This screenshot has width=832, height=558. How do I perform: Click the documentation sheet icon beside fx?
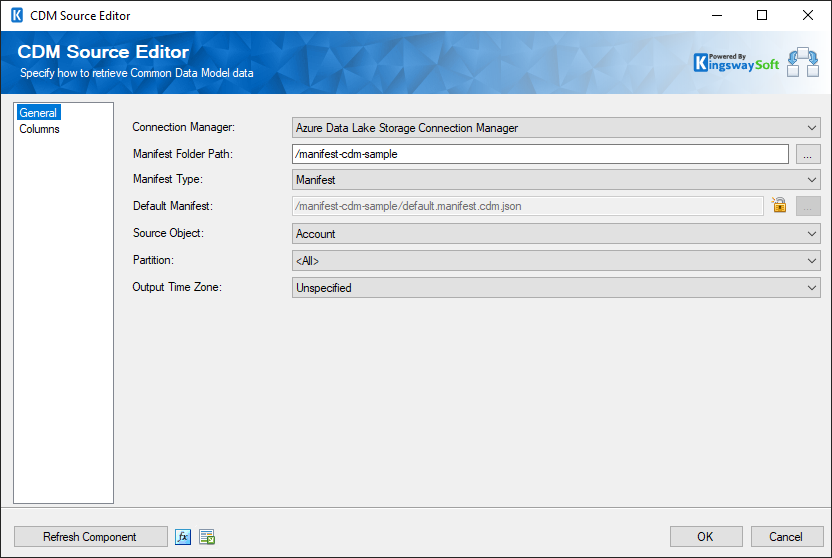207,537
